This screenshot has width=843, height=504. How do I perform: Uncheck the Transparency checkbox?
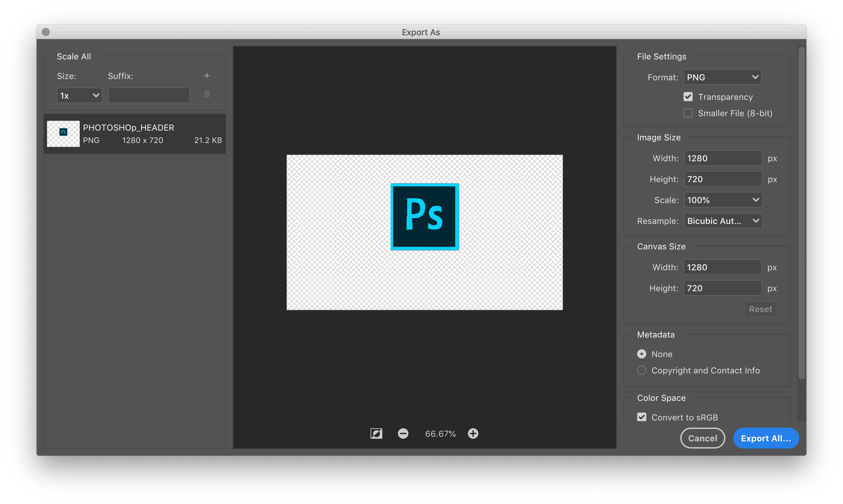pyautogui.click(x=688, y=97)
